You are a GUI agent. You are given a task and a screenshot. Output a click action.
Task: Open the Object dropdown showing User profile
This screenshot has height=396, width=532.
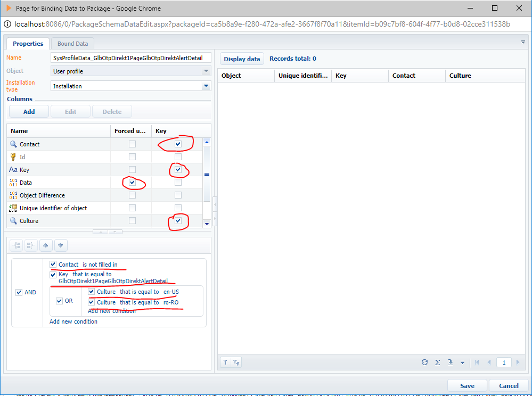tap(206, 71)
